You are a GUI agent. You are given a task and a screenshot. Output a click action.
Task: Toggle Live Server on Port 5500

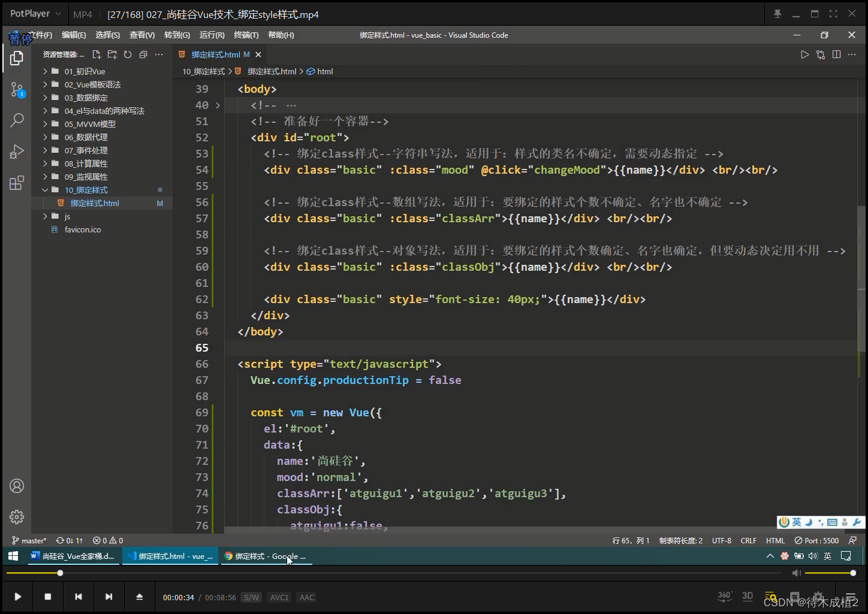(x=816, y=540)
